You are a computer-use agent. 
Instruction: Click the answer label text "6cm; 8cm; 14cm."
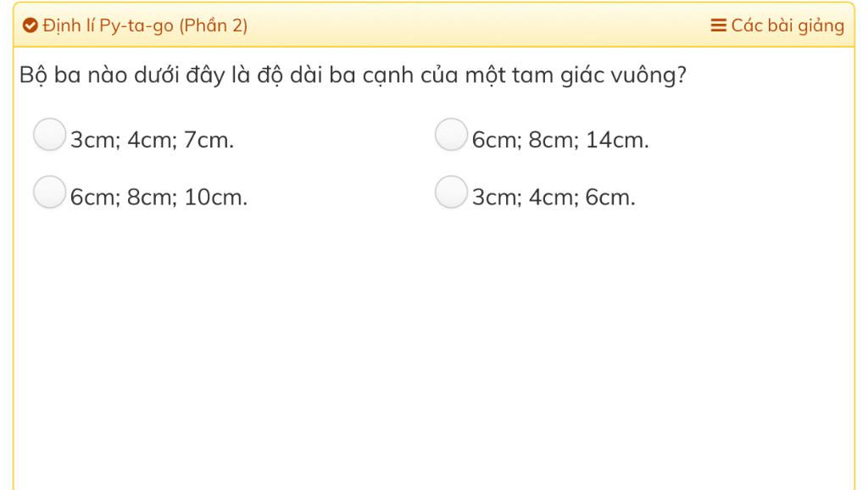click(560, 140)
